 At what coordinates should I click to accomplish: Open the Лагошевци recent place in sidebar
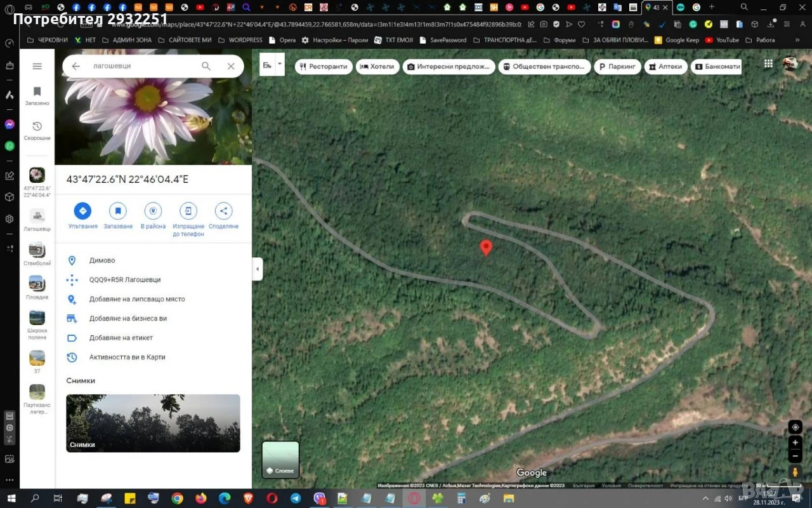pos(37,220)
